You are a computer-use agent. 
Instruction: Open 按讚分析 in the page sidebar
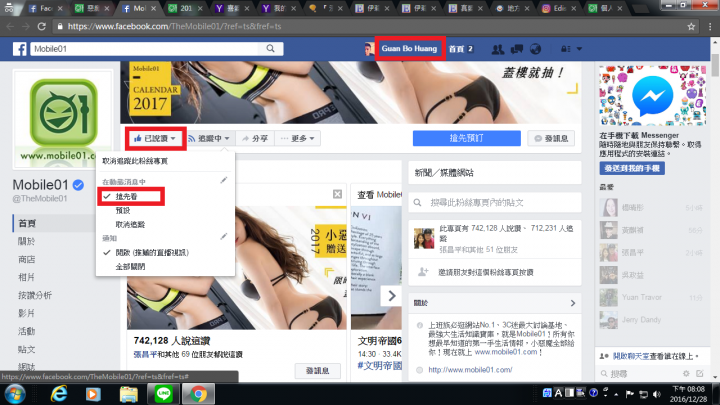[x=35, y=295]
